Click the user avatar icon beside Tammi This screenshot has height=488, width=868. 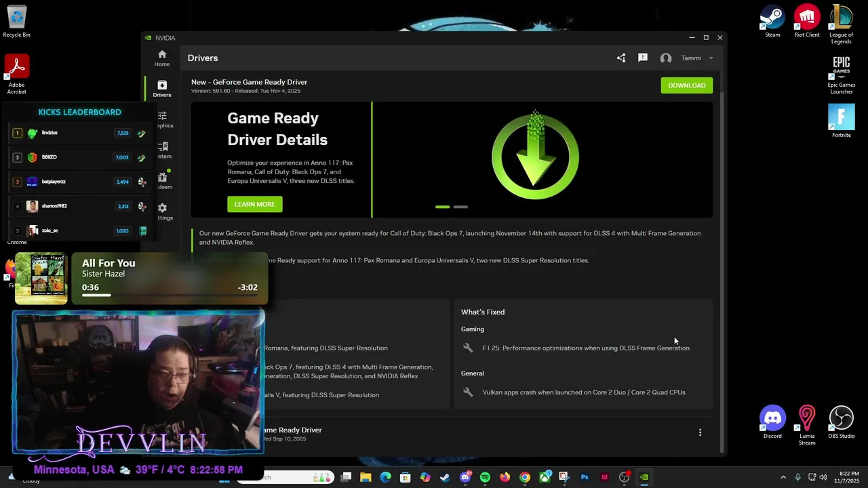click(x=666, y=58)
